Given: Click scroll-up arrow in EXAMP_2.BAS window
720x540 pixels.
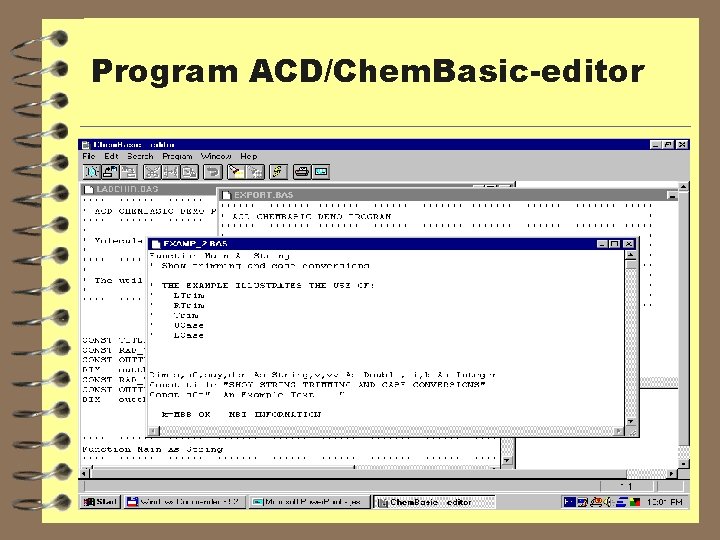Looking at the screenshot, I should coord(631,255).
